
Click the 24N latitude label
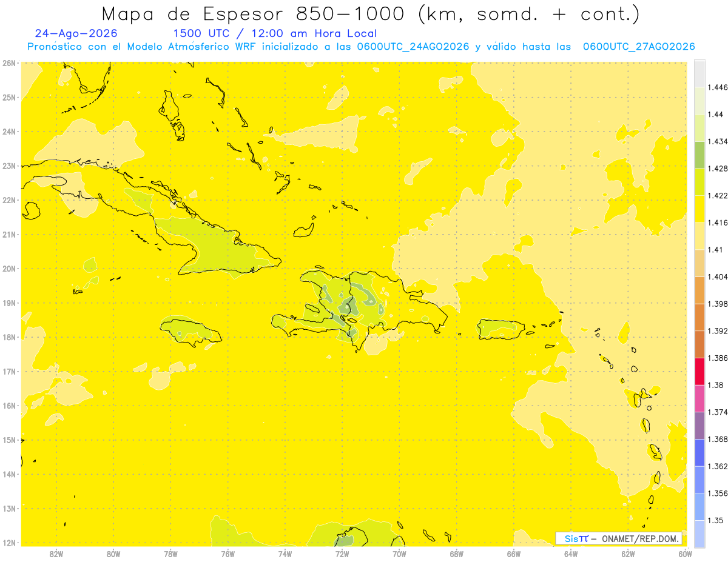[x=9, y=132]
